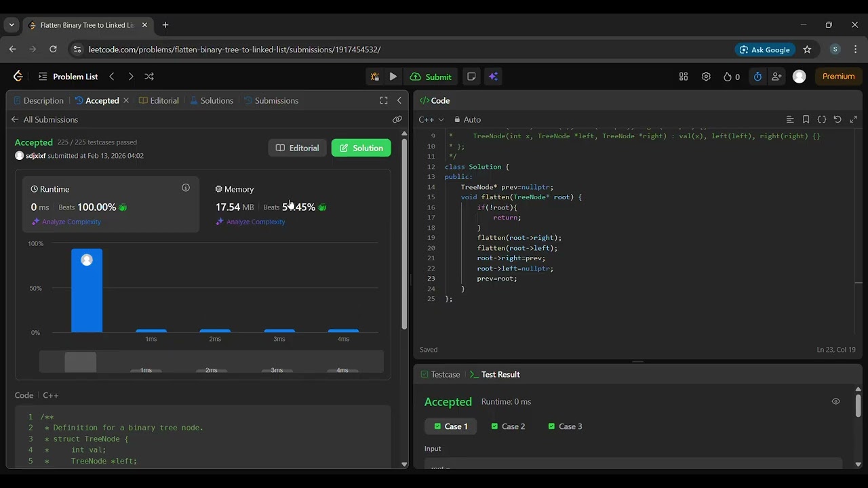Go to the previous problem arrow
The width and height of the screenshot is (868, 488).
click(x=112, y=77)
